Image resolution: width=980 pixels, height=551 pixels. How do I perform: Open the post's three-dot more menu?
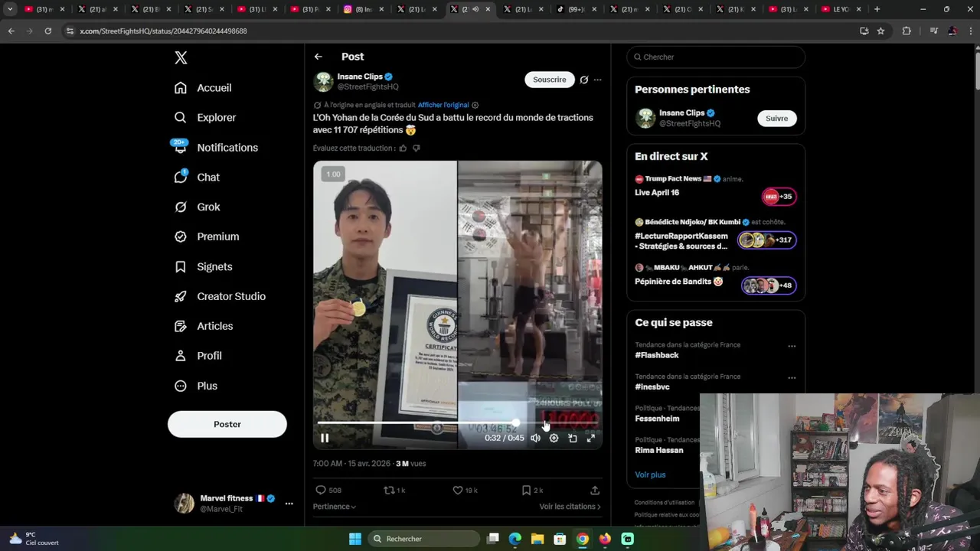click(x=598, y=80)
